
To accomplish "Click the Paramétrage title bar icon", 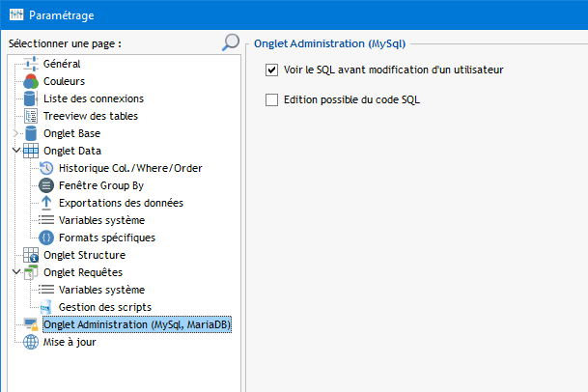I will [x=16, y=14].
